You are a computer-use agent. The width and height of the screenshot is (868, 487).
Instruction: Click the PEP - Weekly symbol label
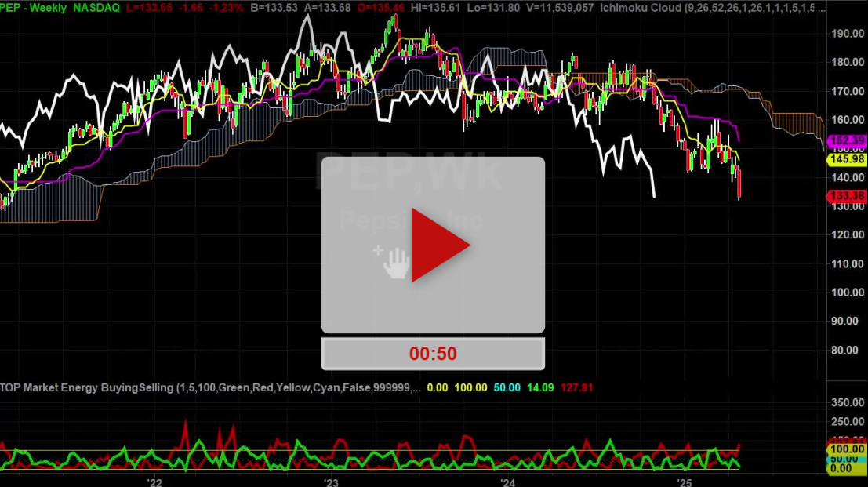coord(33,8)
